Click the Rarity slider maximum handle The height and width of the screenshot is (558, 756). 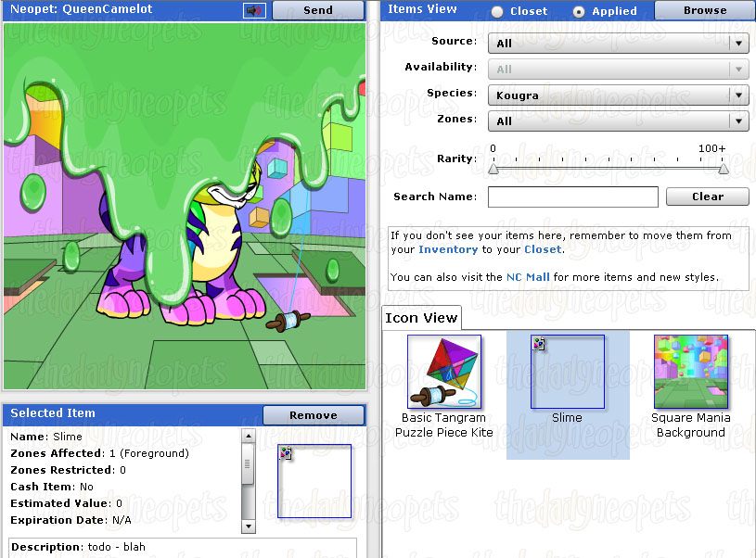(724, 169)
